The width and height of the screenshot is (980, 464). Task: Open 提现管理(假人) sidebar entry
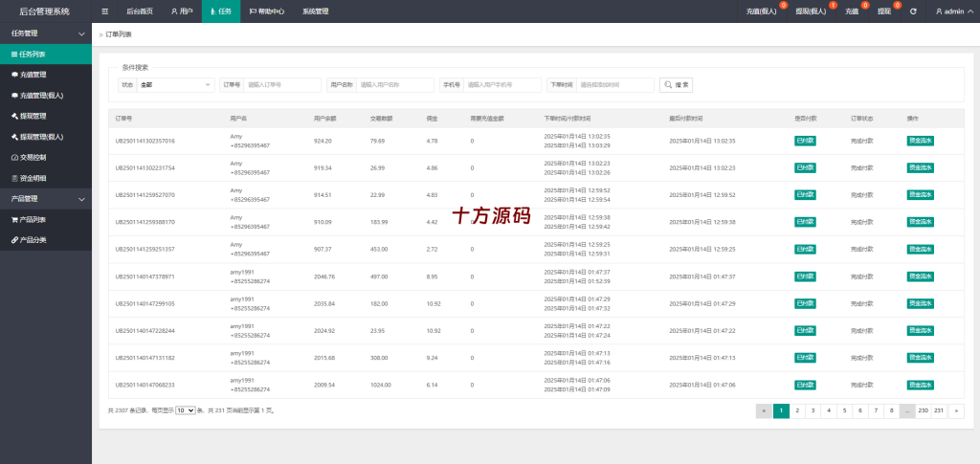(x=46, y=137)
